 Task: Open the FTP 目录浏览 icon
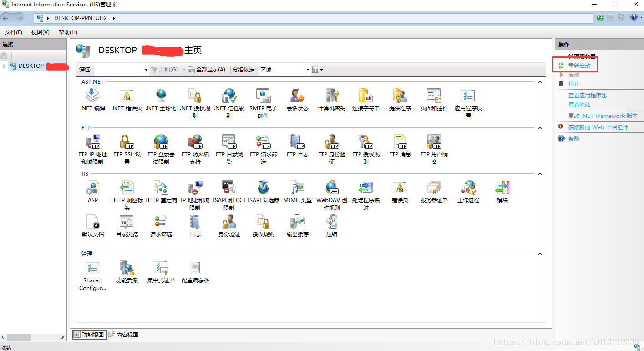[229, 142]
